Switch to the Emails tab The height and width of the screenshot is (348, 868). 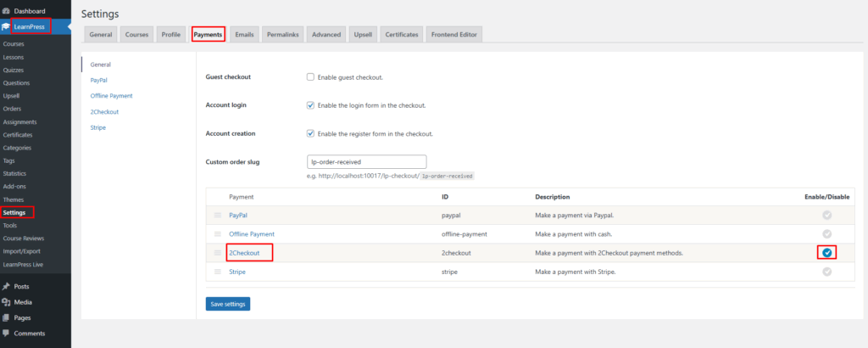[x=244, y=34]
